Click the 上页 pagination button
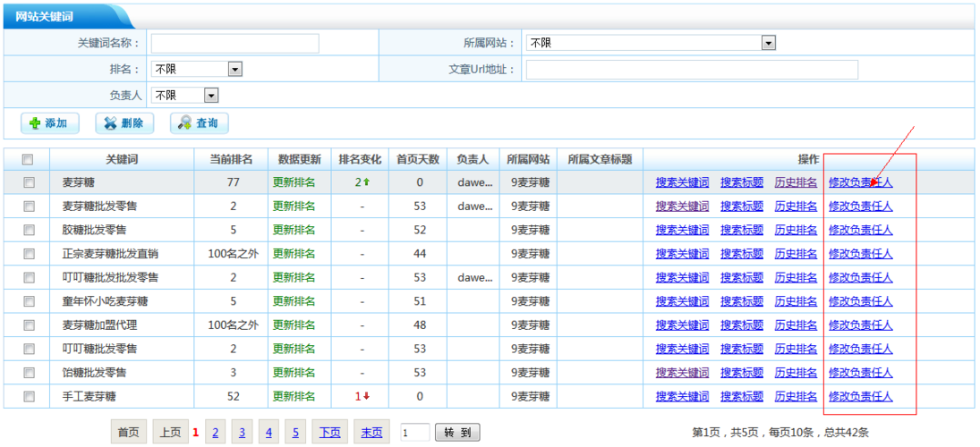 pyautogui.click(x=170, y=432)
